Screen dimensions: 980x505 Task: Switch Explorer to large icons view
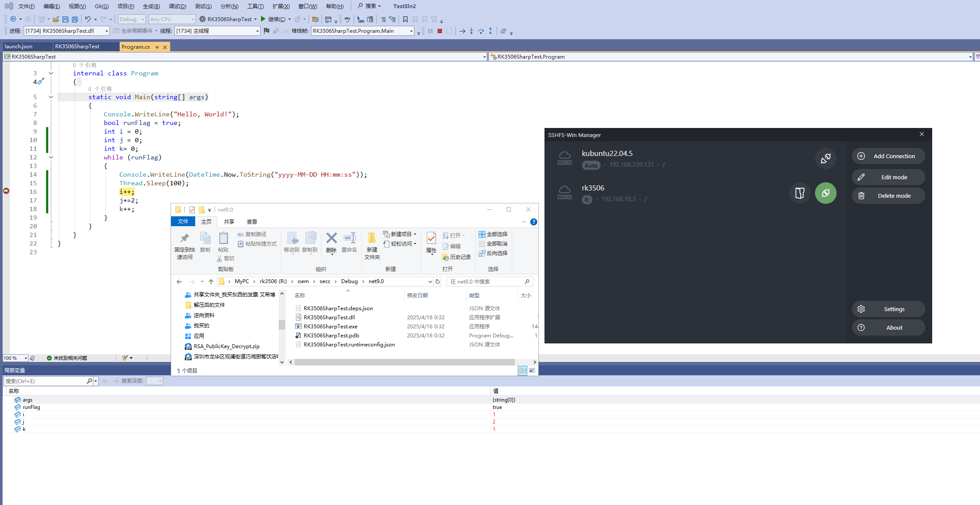pos(532,371)
